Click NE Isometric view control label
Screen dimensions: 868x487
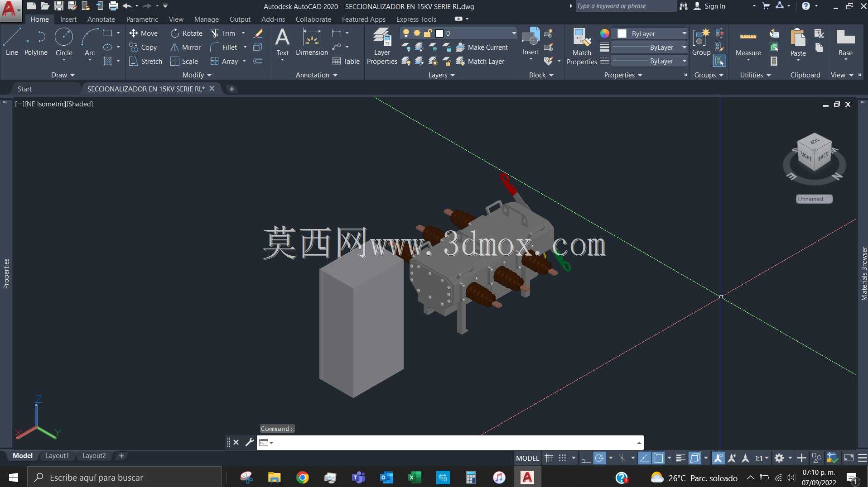point(45,104)
